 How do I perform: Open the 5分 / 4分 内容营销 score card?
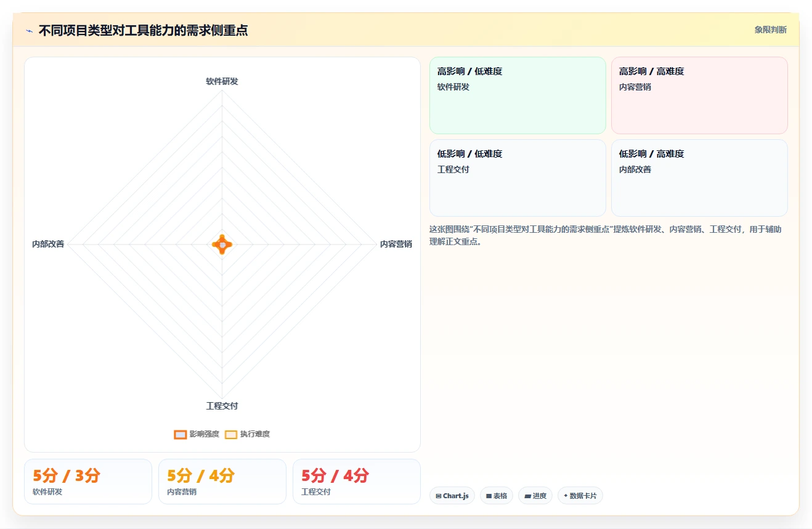[222, 482]
